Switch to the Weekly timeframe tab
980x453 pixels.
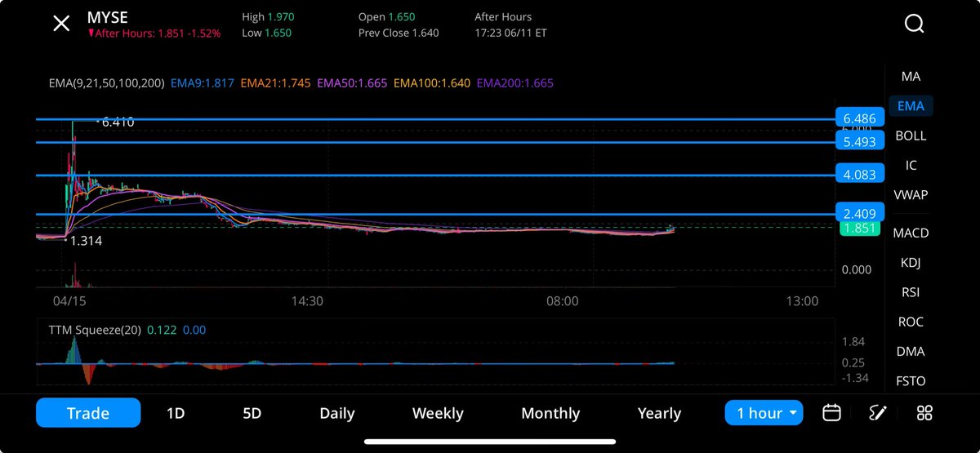(x=438, y=413)
